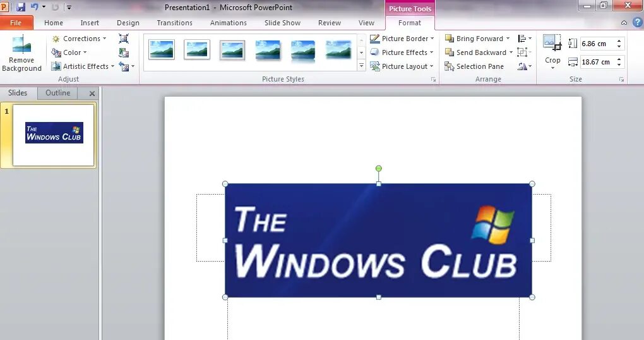Screen dimensions: 644x340
Task: Click the shape width field showing 18.67 cm
Action: click(x=597, y=62)
